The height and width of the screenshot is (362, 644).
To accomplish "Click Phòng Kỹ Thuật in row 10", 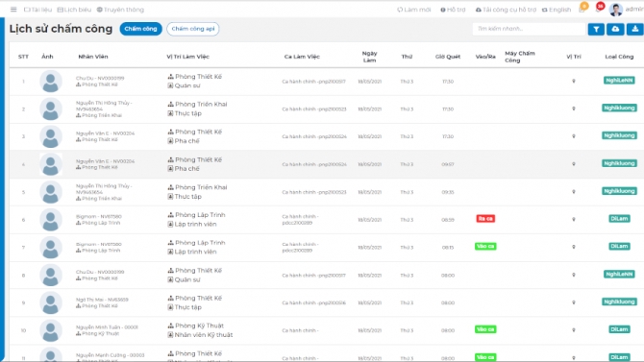I will tap(199, 326).
